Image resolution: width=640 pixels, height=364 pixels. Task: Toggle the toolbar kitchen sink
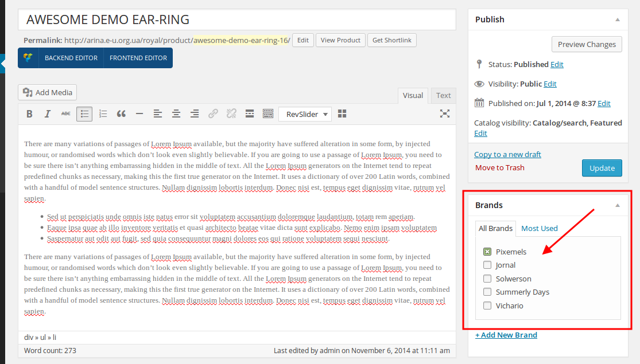268,114
